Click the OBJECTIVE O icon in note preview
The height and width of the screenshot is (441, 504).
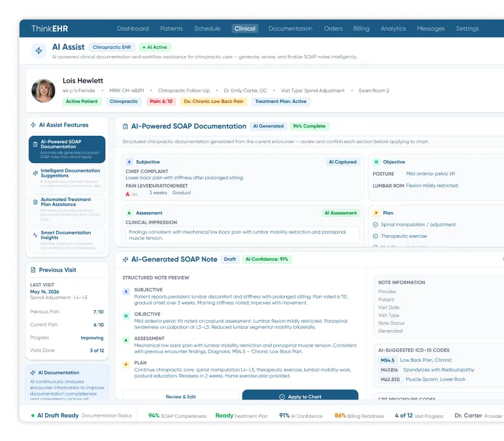tap(126, 316)
